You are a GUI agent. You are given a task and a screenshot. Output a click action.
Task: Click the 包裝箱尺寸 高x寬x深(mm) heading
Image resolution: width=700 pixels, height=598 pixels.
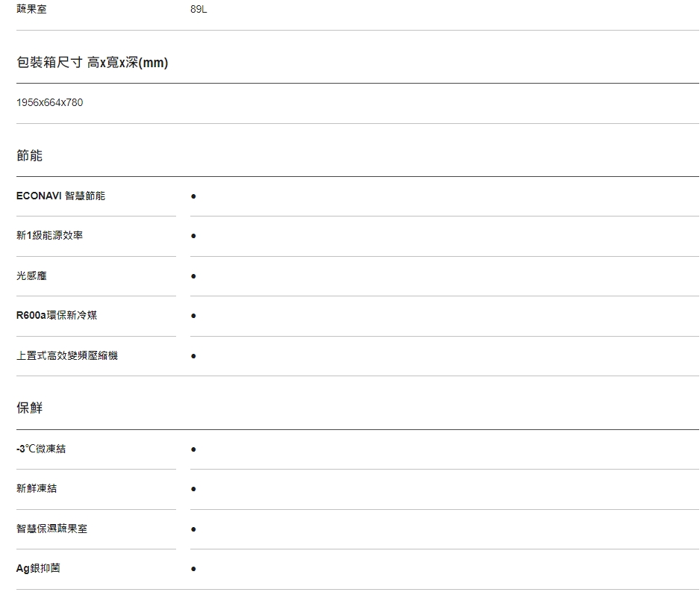coord(93,63)
